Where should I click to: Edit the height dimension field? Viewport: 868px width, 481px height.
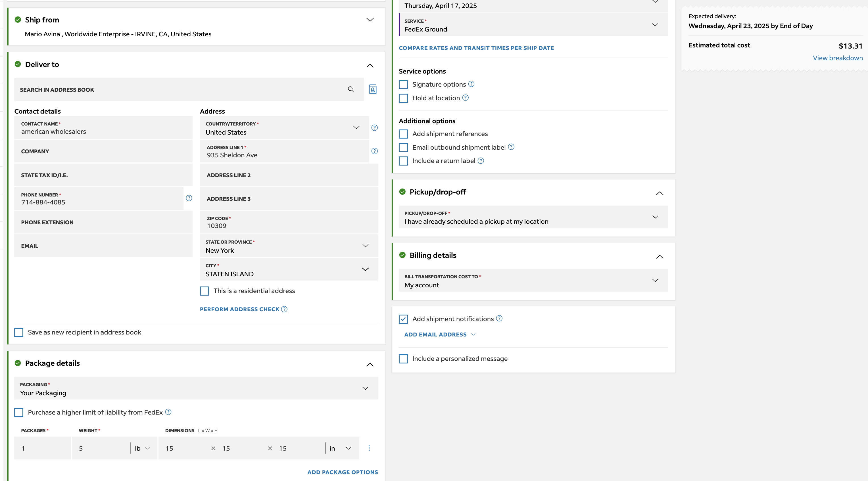pyautogui.click(x=299, y=448)
